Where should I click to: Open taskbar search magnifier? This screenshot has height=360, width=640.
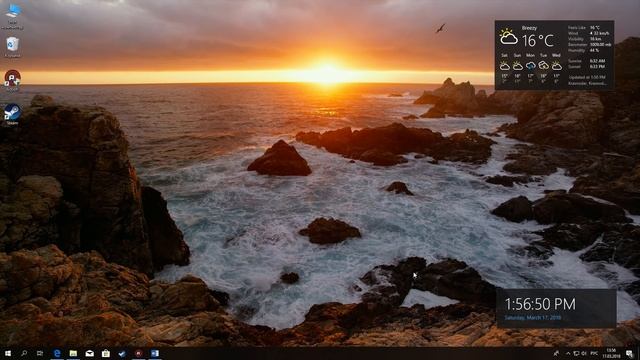coord(24,353)
